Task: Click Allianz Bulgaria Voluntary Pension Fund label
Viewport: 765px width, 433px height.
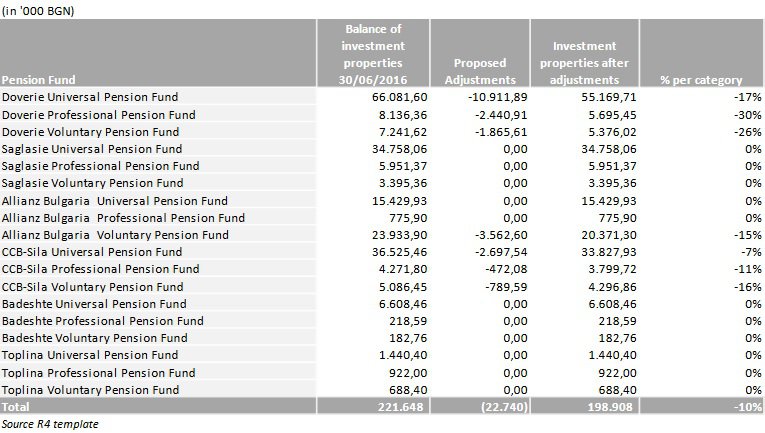Action: pyautogui.click(x=115, y=235)
